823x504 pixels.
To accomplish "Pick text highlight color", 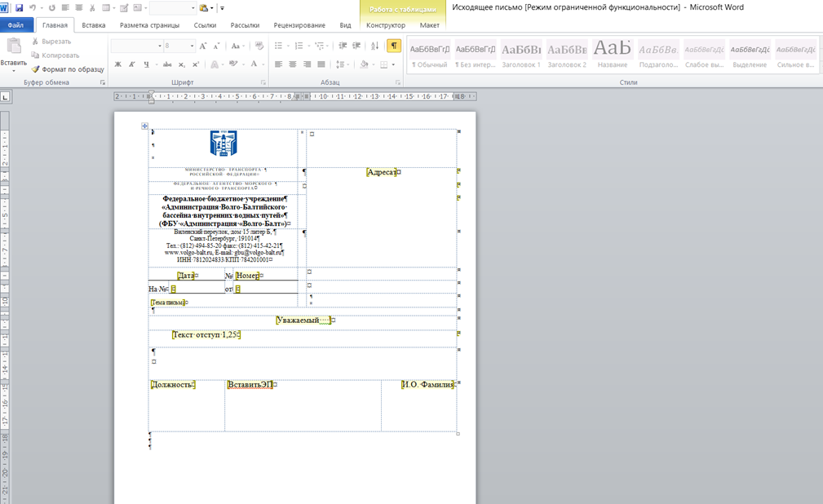I will (233, 64).
